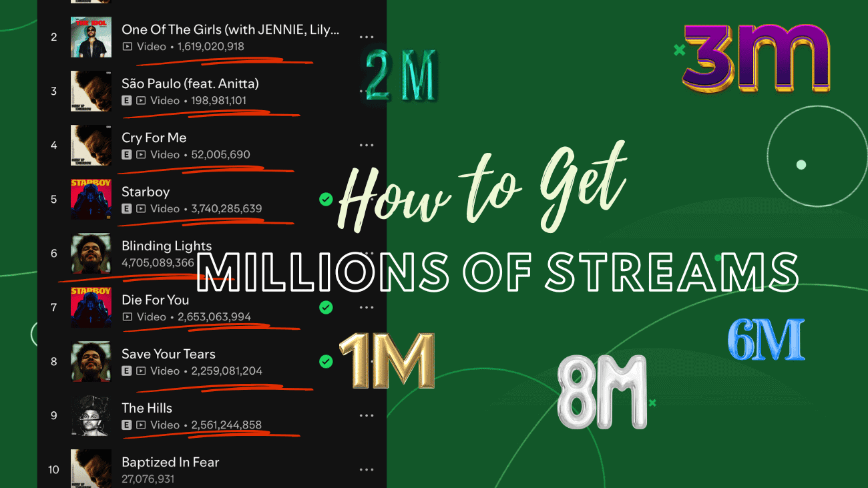Click the explicit badge under Starboy
Screen dimensions: 868x488
(x=126, y=209)
